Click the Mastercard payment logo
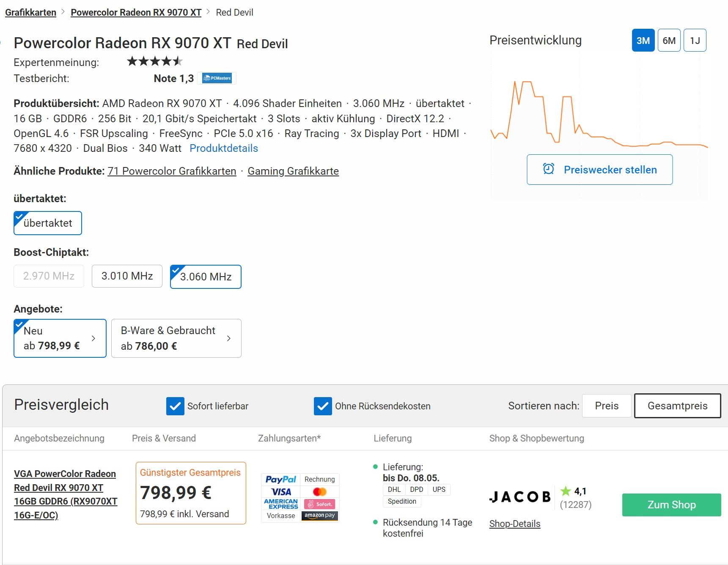728x565 pixels. tap(320, 492)
